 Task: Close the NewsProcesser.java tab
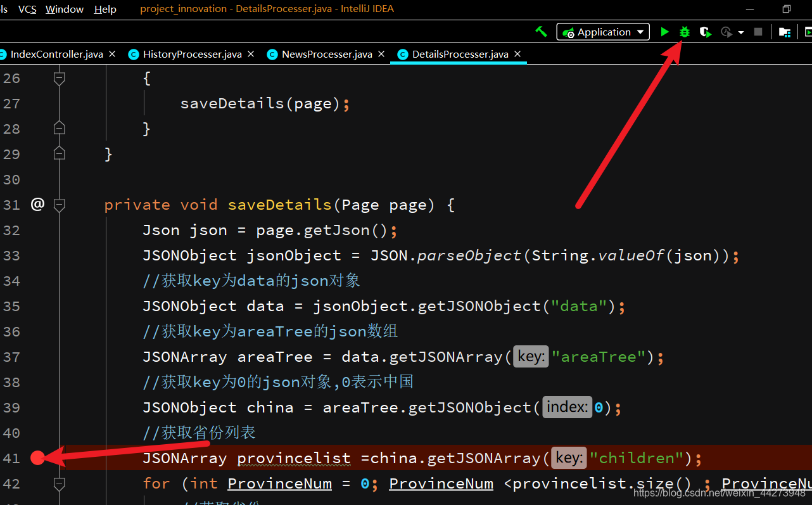pos(381,54)
